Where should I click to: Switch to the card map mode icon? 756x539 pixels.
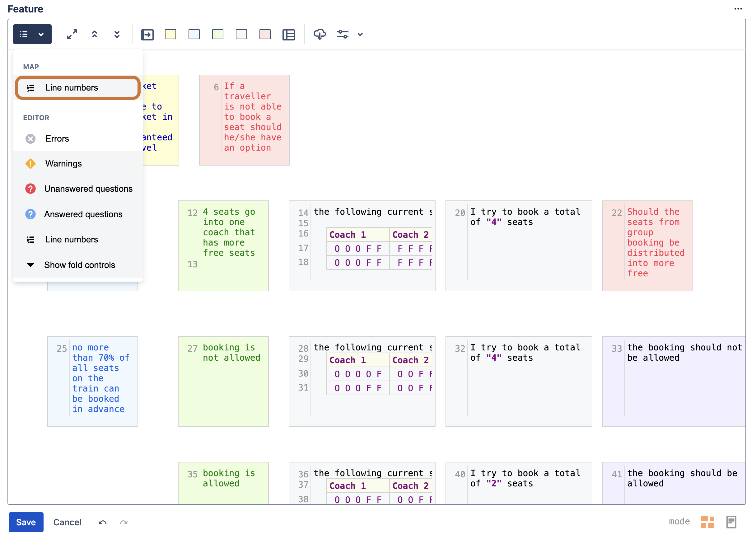pyautogui.click(x=707, y=522)
